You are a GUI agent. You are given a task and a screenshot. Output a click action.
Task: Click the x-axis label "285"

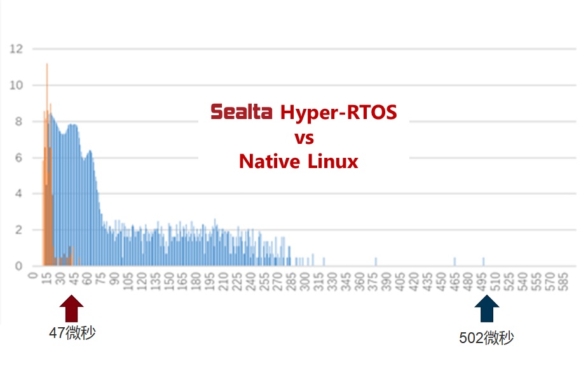click(x=292, y=281)
